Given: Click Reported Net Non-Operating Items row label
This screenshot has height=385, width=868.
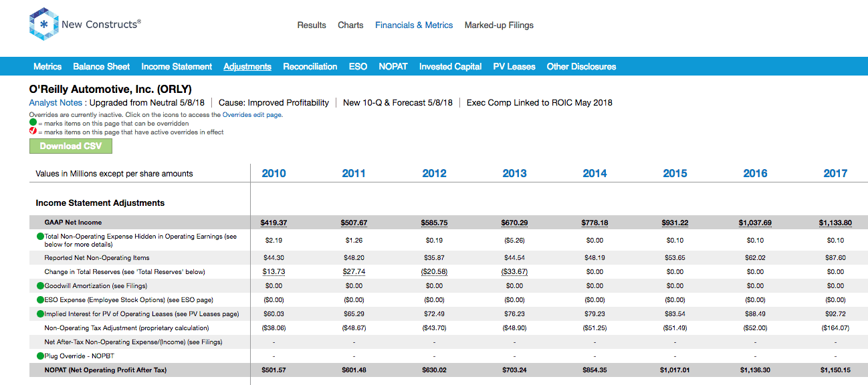Looking at the screenshot, I should 97,257.
